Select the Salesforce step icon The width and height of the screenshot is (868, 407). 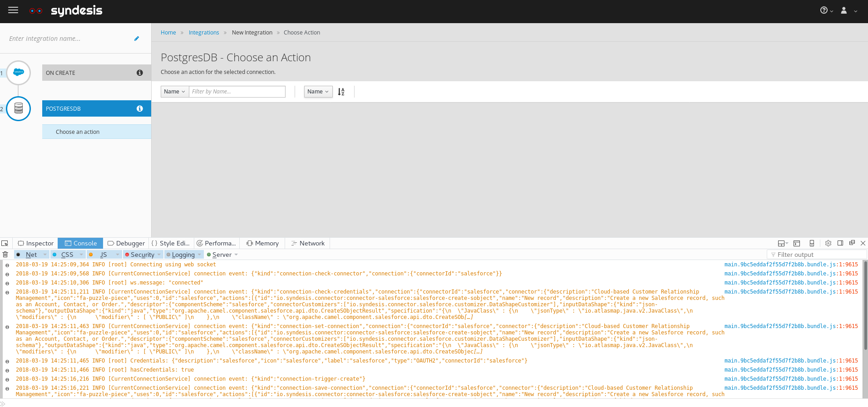(19, 73)
